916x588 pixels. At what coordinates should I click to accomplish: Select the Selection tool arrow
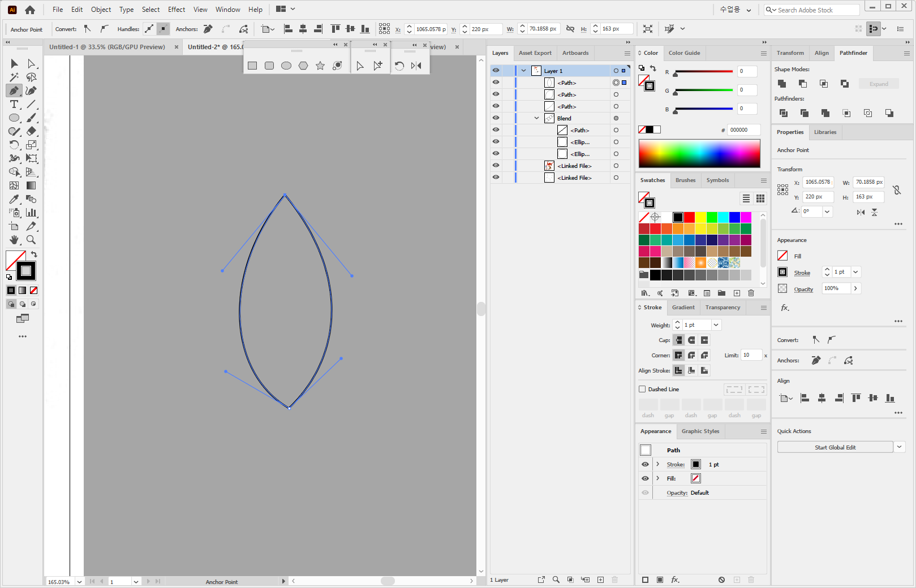(x=14, y=63)
